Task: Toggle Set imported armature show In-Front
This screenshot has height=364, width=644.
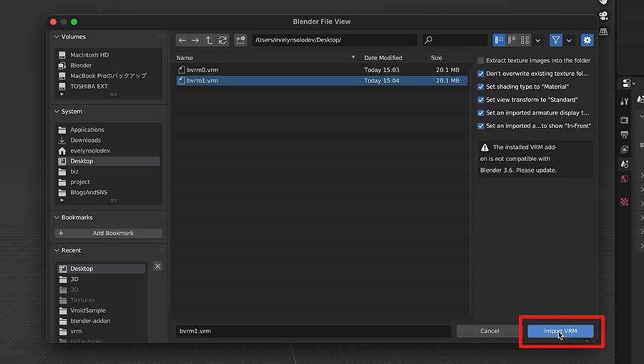Action: point(481,126)
